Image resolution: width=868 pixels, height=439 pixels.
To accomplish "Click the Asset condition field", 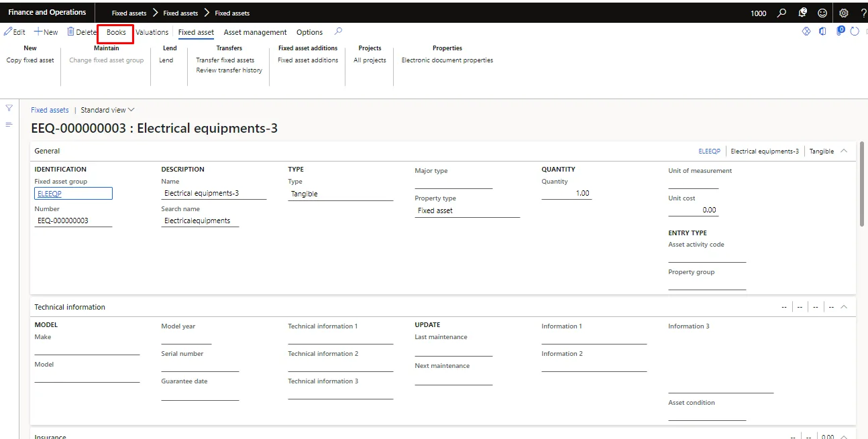I will pyautogui.click(x=707, y=414).
